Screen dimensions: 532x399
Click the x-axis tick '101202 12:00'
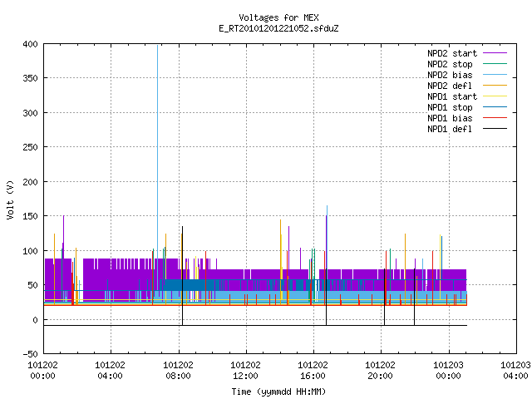pos(246,371)
